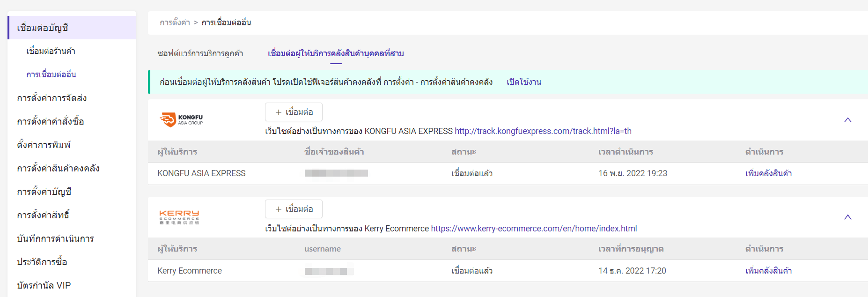Open the KONGFU express tracking website link
The image size is (868, 297).
[x=543, y=131]
